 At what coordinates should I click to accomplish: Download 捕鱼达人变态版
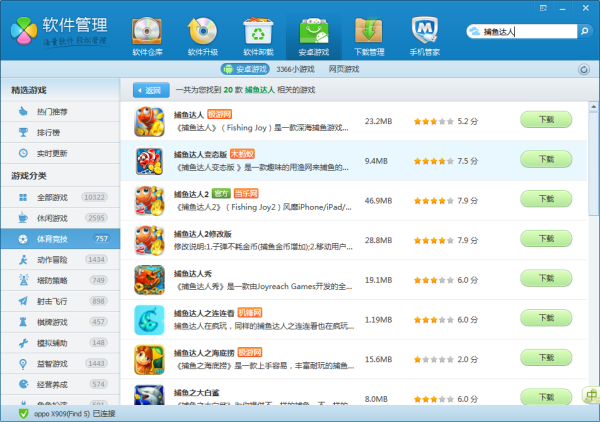tap(546, 159)
